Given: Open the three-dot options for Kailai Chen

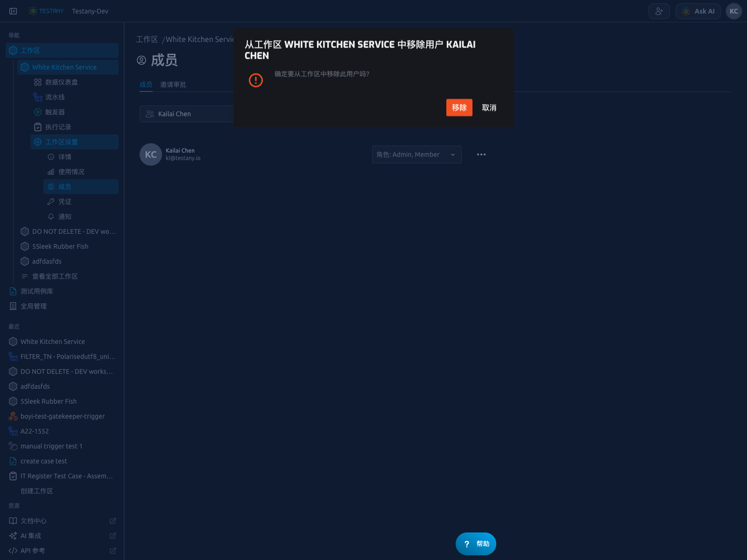Looking at the screenshot, I should [481, 154].
